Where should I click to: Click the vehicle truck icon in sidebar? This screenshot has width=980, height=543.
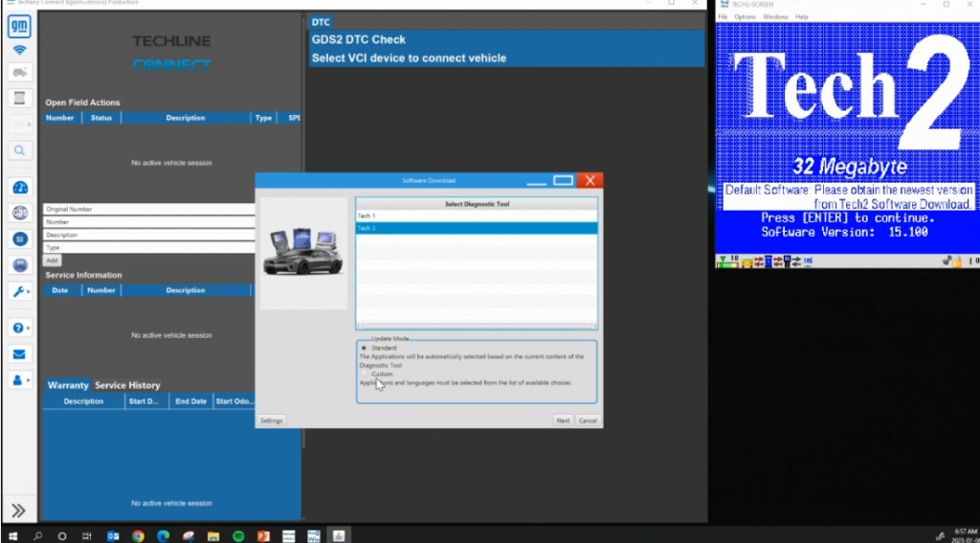point(19,73)
